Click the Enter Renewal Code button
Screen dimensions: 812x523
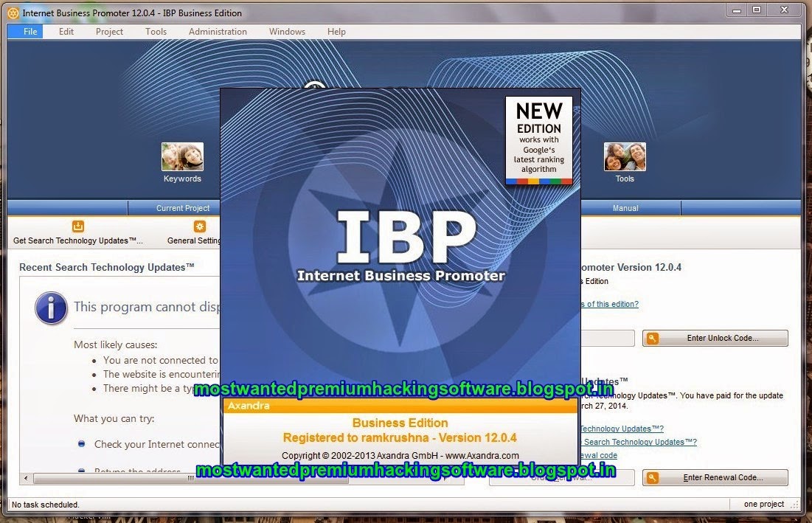pos(715,477)
